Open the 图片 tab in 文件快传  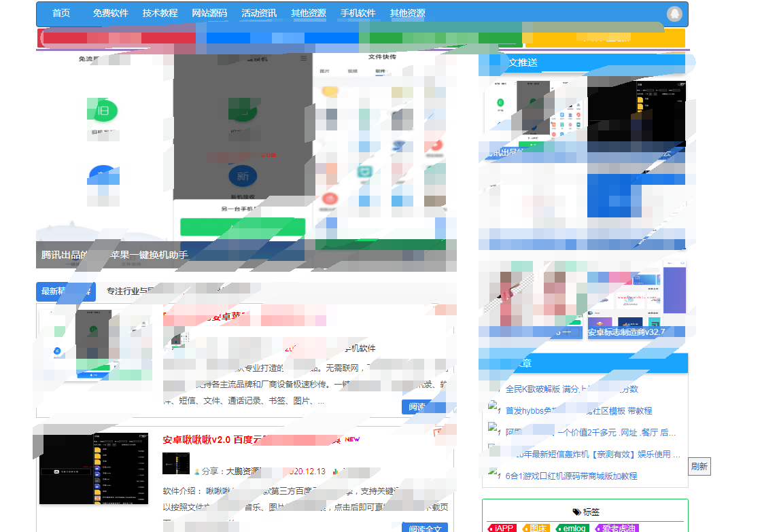[x=326, y=71]
